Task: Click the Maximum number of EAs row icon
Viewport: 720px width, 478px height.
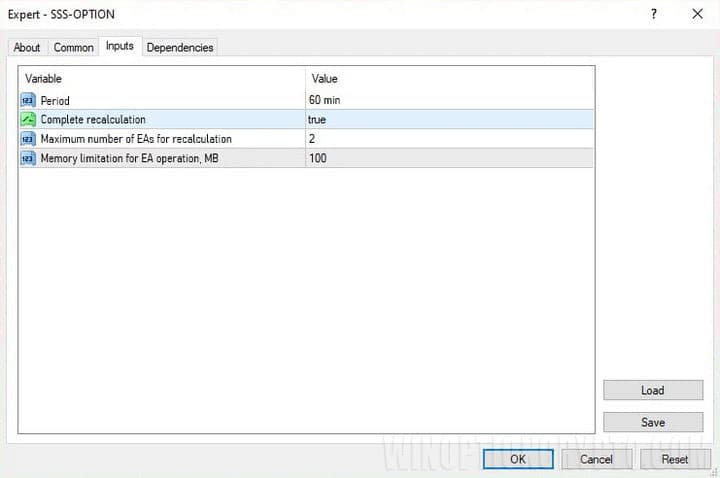Action: pyautogui.click(x=28, y=139)
